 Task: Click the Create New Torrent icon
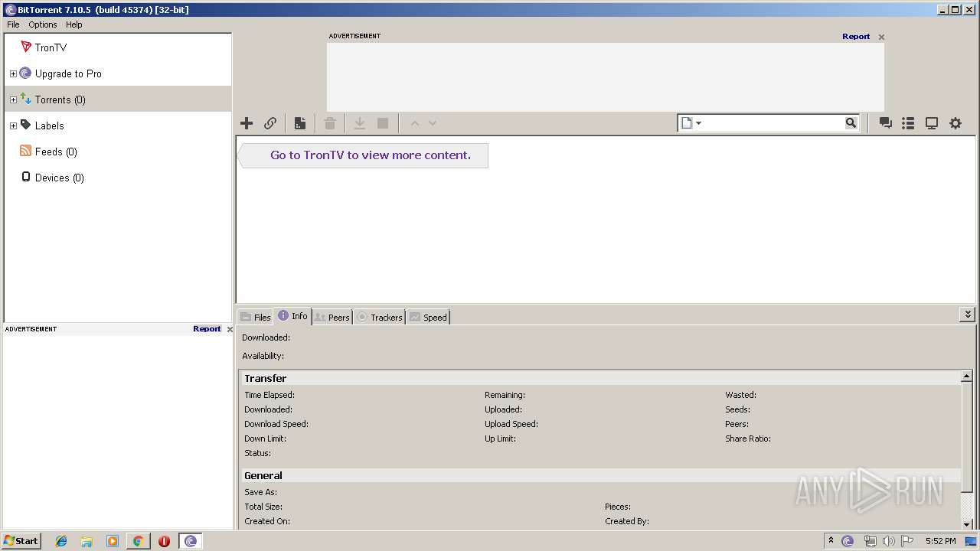(300, 123)
